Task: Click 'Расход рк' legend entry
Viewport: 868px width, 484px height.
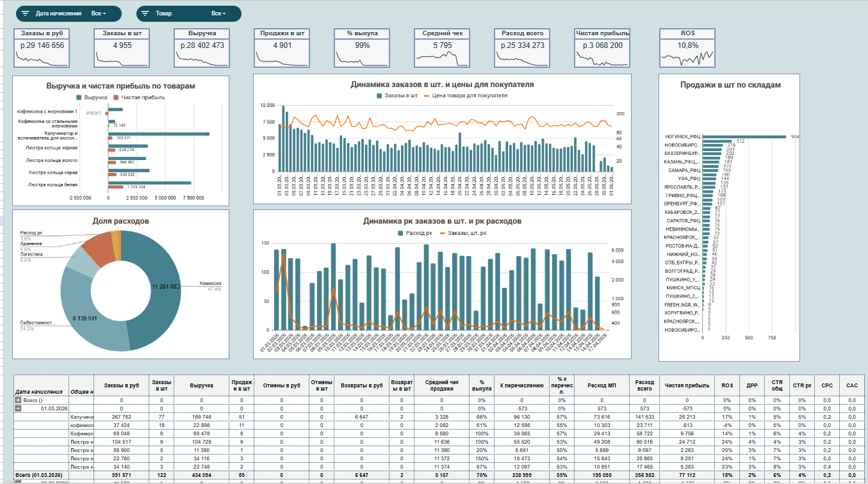Action: pos(415,233)
